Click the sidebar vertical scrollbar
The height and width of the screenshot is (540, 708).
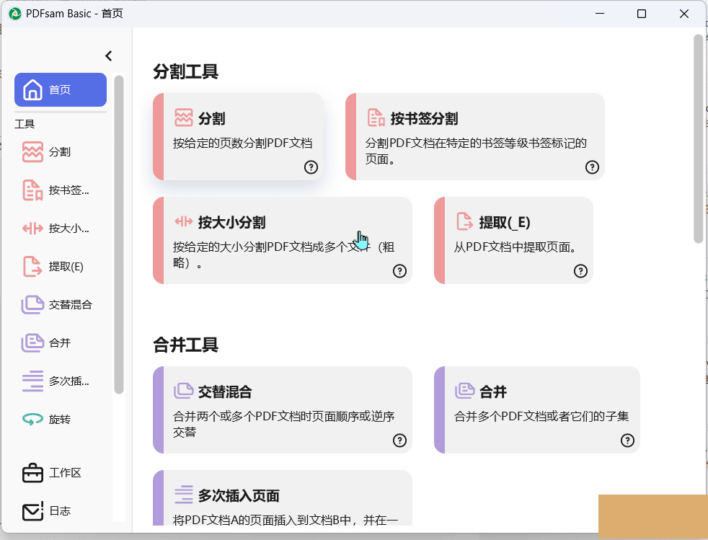119,235
